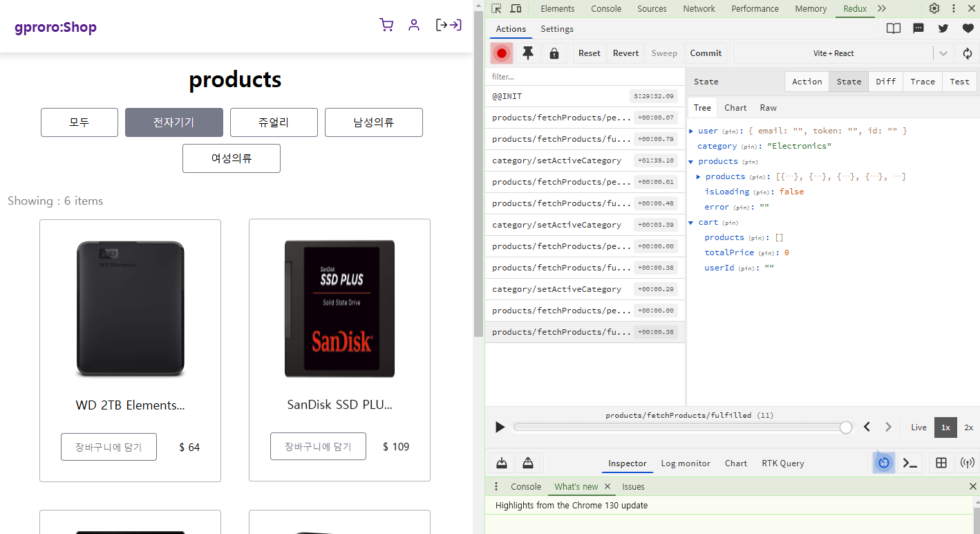Select category/setActiveCategory action at +01:35.10
The height and width of the screenshot is (534, 980).
point(585,160)
